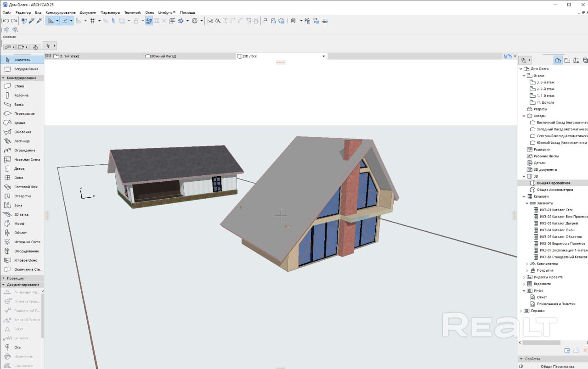Select the Окно (Window) tool
This screenshot has width=588, height=369.
pyautogui.click(x=22, y=178)
